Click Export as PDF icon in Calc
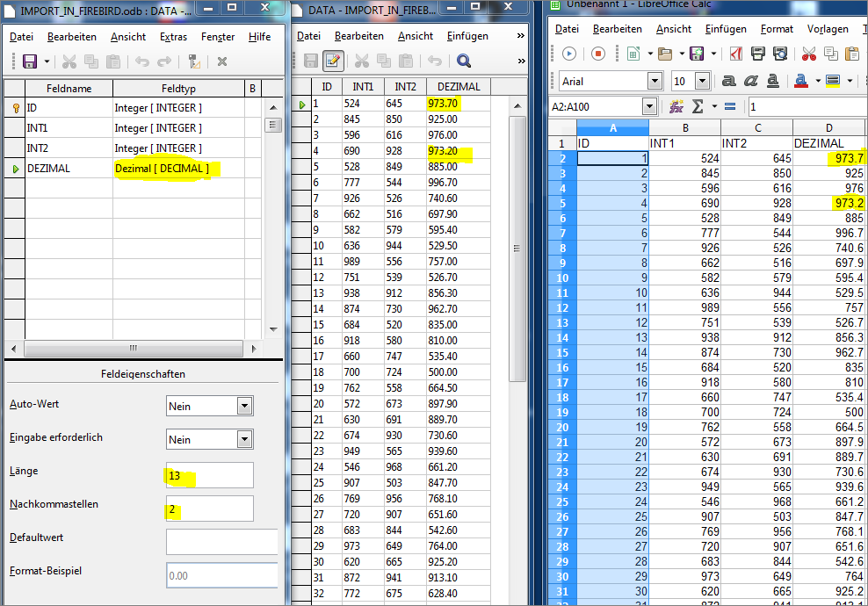 (735, 53)
